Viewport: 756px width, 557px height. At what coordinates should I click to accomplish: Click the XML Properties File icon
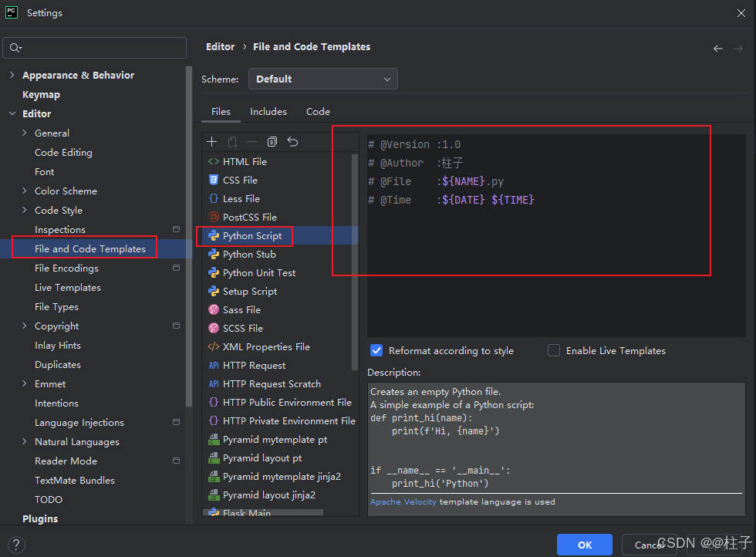pos(214,346)
